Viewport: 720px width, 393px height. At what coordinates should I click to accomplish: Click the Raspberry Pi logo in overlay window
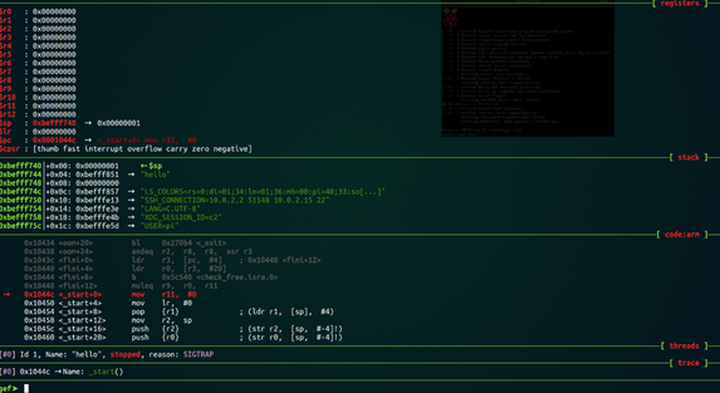coord(450,19)
